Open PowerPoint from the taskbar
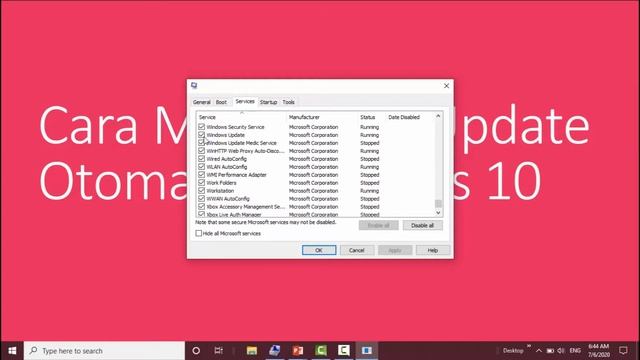 click(298, 351)
